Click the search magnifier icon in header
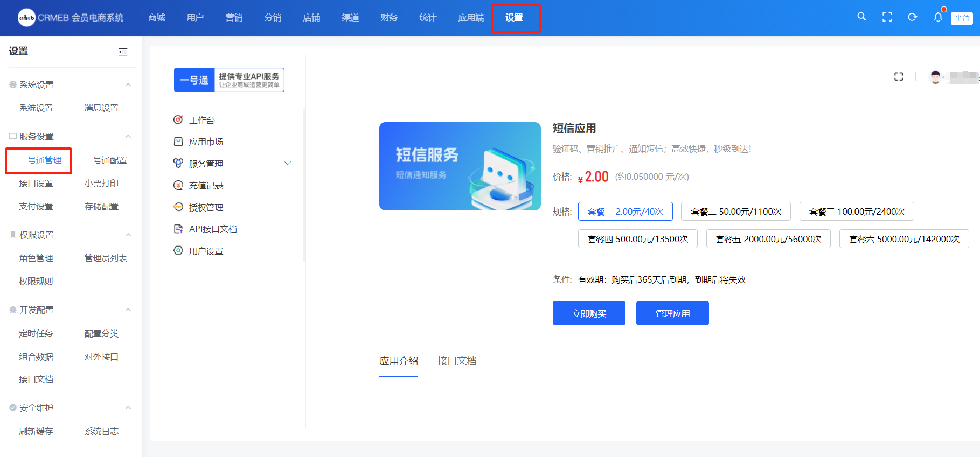Viewport: 980px width, 457px height. 861,17
